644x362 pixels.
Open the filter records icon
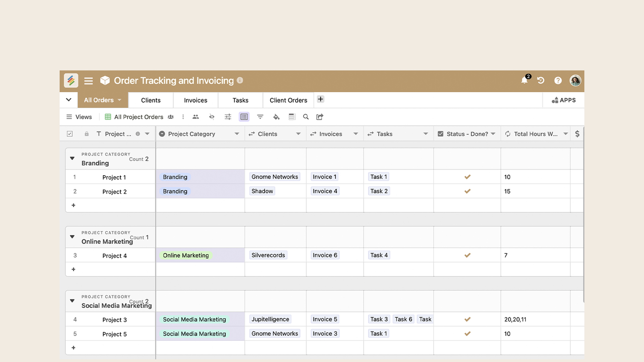click(260, 117)
